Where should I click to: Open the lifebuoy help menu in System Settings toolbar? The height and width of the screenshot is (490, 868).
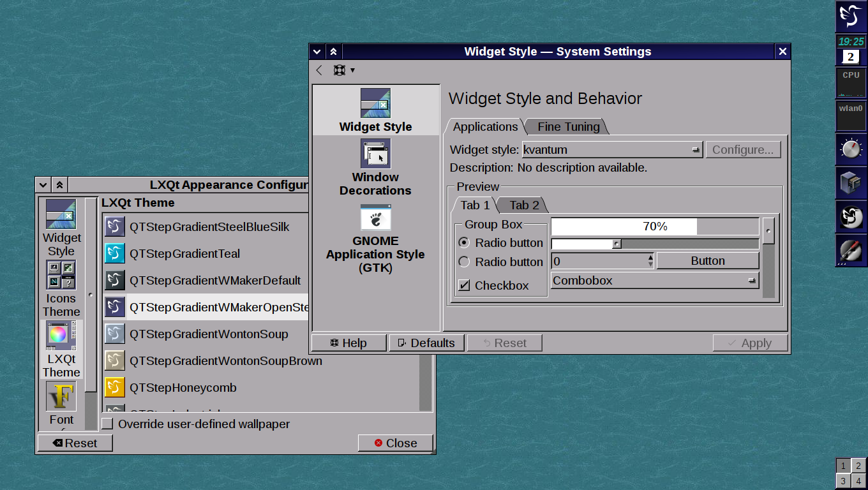coord(343,70)
